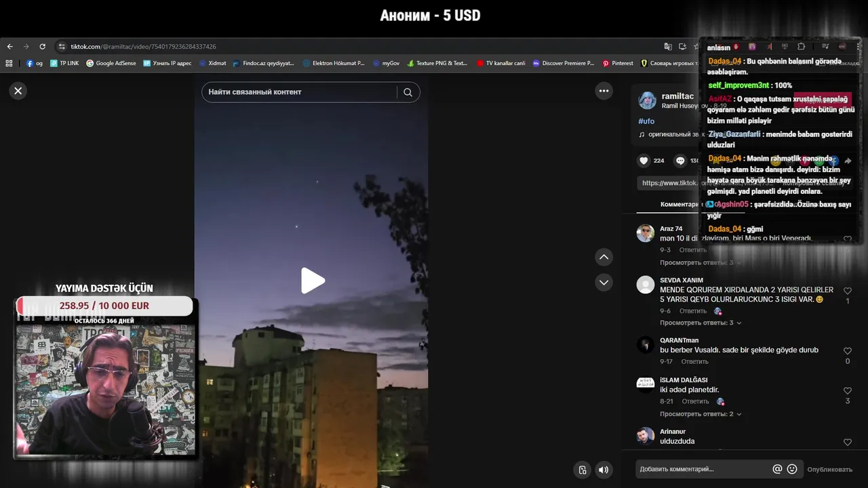The height and width of the screenshot is (488, 868).
Task: Open the Pinterest bookmark
Action: pos(618,63)
